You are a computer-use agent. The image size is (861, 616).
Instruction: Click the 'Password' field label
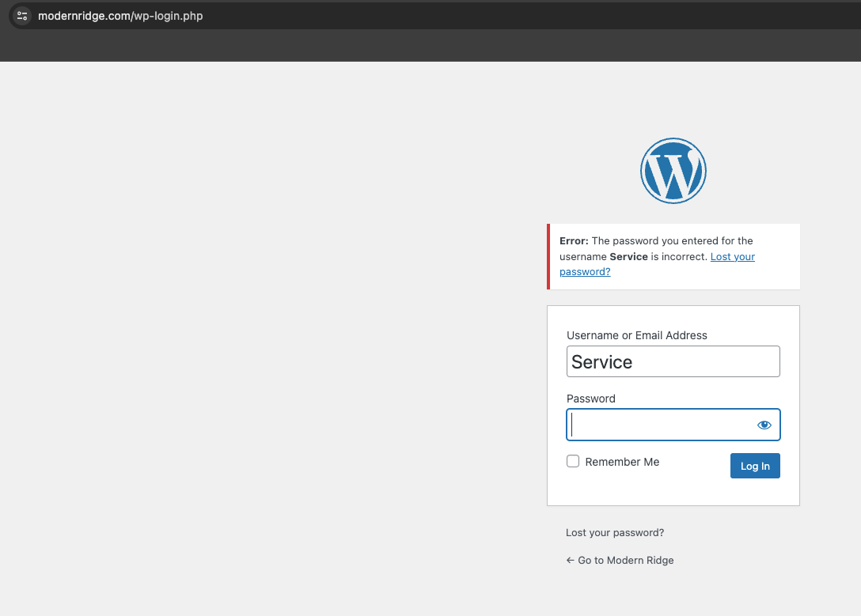591,399
